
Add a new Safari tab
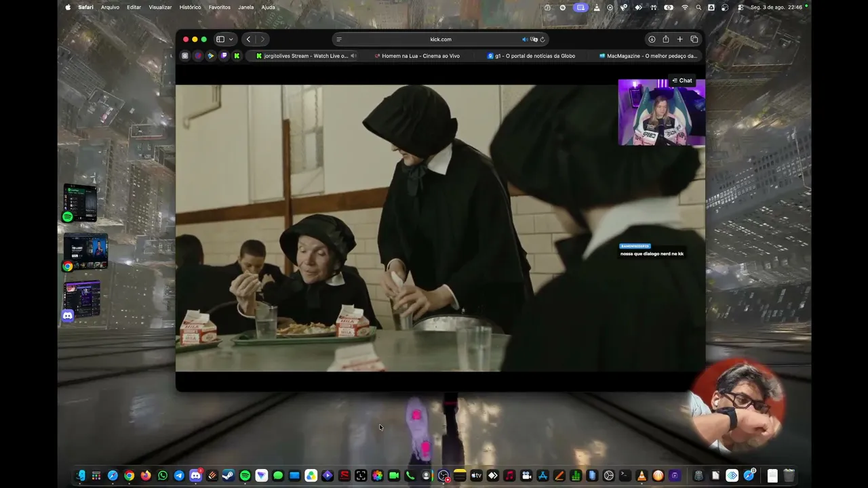pos(680,39)
